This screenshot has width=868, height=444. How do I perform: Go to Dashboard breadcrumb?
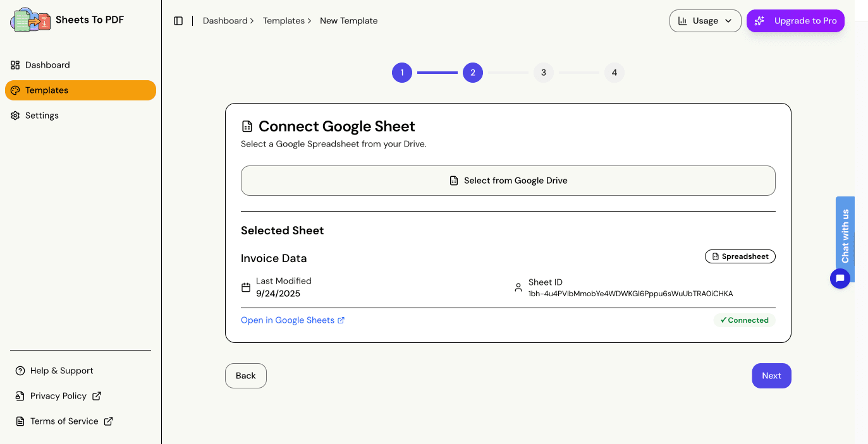pyautogui.click(x=225, y=21)
